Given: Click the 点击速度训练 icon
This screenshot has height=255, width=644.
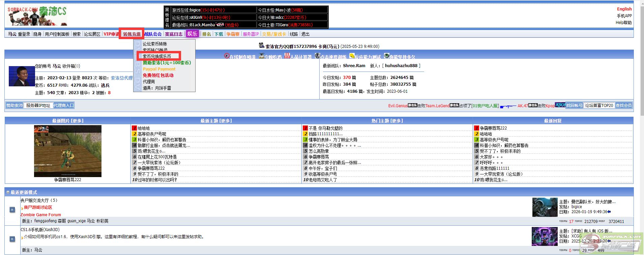Looking at the screenshot, I should [x=318, y=56].
